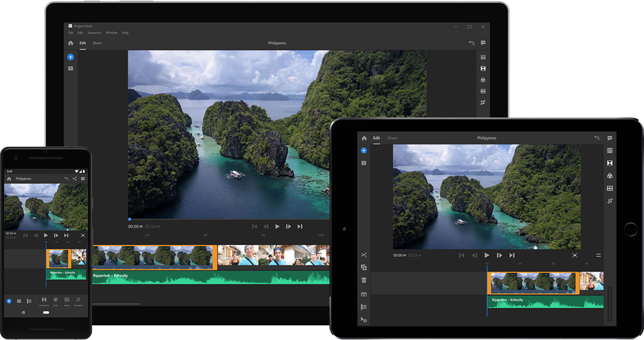Select island clip on the iPad timeline
644x340 pixels.
coord(533,283)
